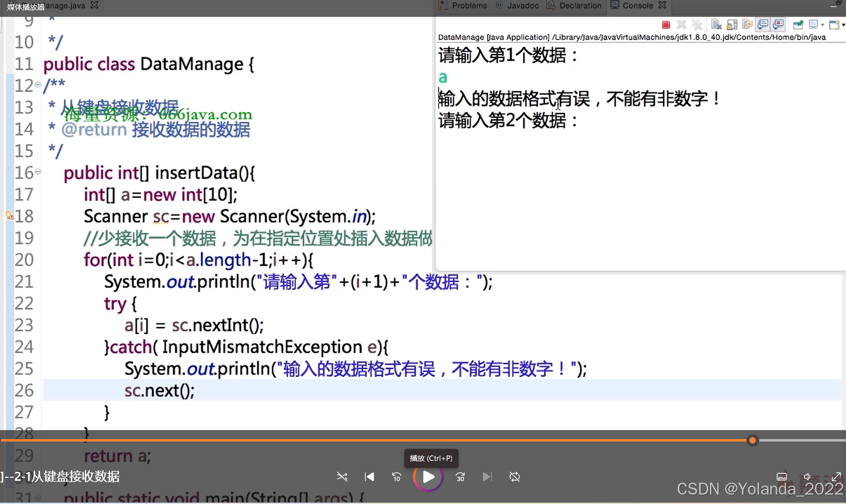Viewport: 846px width, 504px height.
Task: Click 'return a;' on line 29
Action: click(117, 455)
